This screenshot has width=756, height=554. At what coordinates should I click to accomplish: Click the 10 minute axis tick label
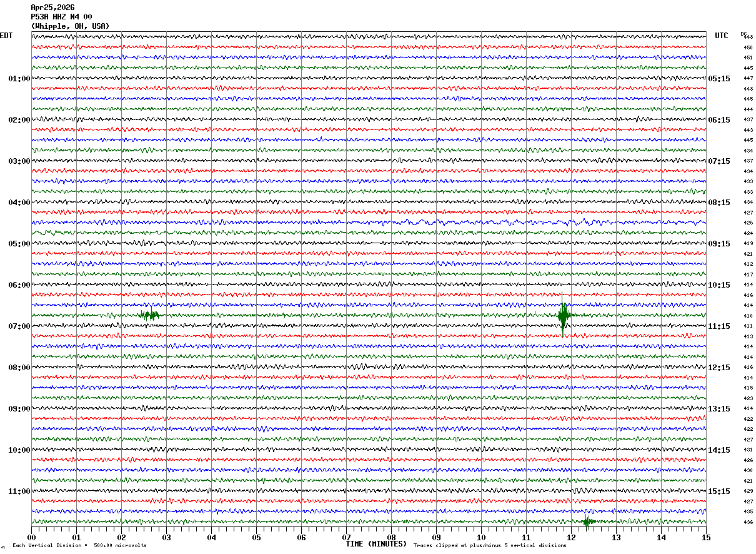coord(481,537)
